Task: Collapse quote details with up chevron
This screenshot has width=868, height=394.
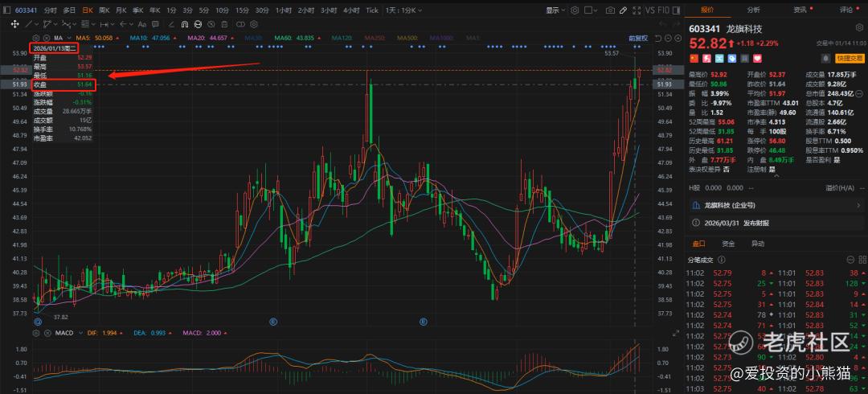Action: 776,176
